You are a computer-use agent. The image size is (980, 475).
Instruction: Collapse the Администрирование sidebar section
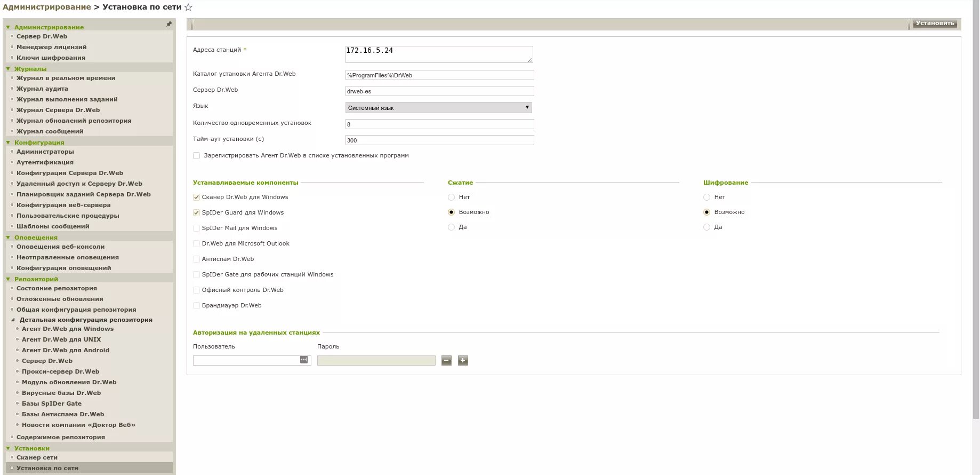[x=8, y=27]
